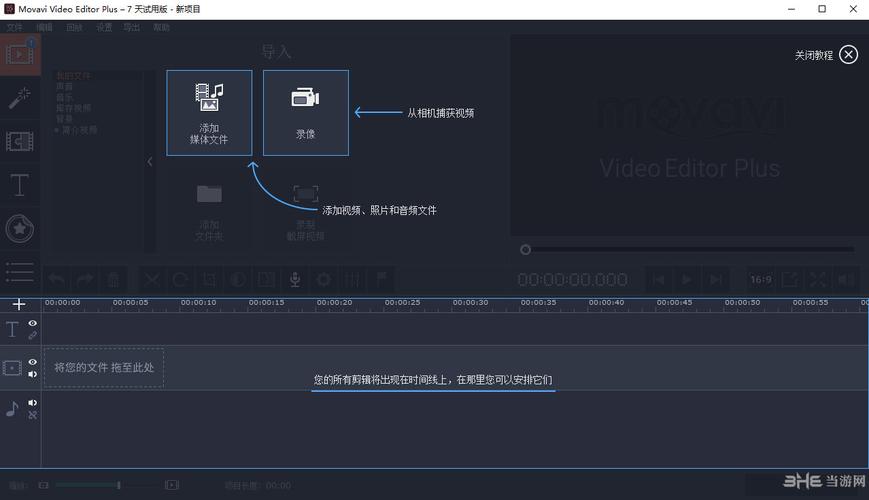Open the 回放 menu
Image resolution: width=869 pixels, height=500 pixels.
[x=74, y=27]
